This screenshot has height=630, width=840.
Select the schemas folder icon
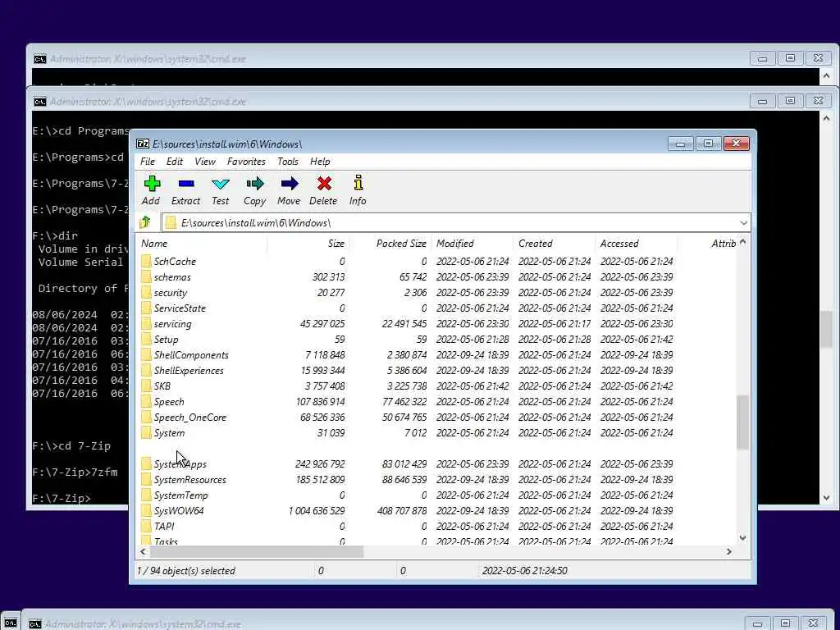click(146, 276)
